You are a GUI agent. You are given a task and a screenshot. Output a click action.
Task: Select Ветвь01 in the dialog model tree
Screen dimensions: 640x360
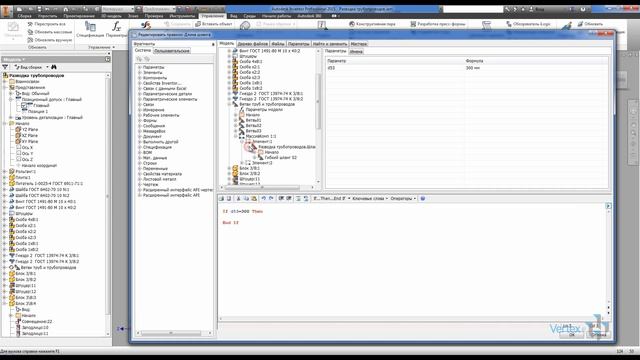coord(253,120)
